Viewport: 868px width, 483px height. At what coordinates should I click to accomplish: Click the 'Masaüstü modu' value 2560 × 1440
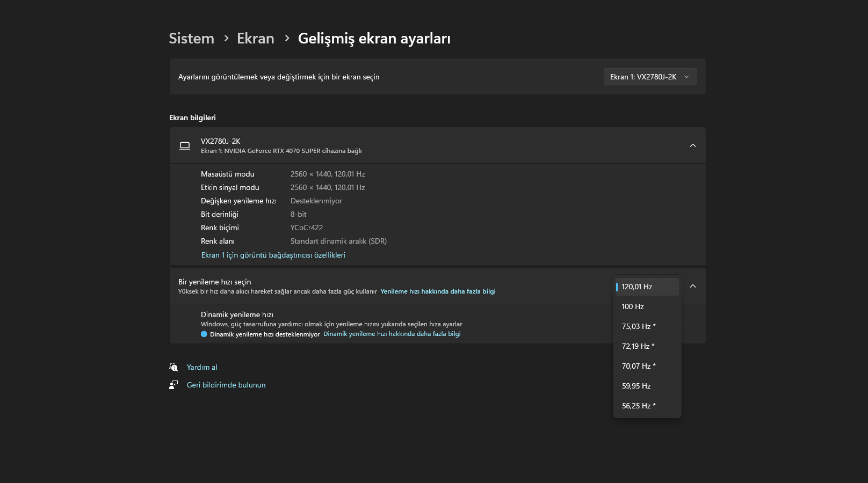click(x=328, y=174)
